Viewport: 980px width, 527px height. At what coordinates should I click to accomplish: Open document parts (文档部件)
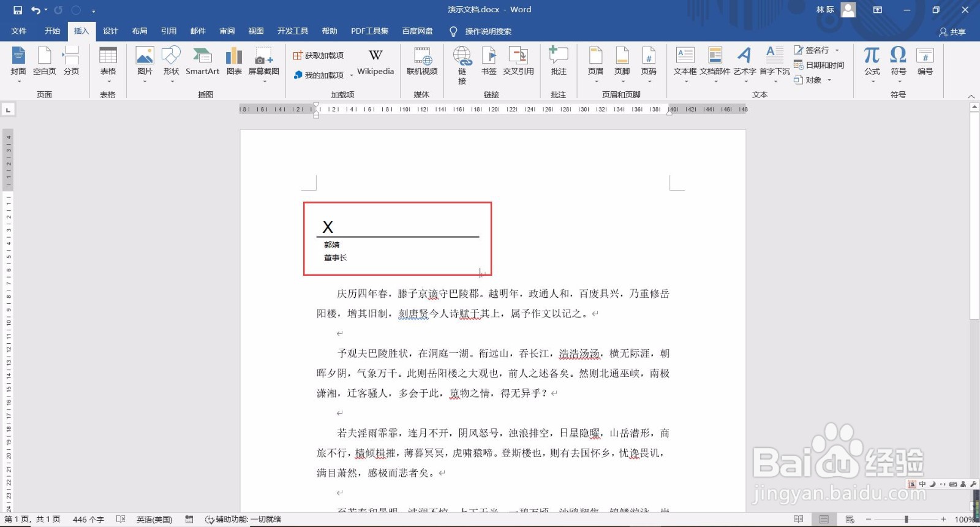tap(715, 64)
